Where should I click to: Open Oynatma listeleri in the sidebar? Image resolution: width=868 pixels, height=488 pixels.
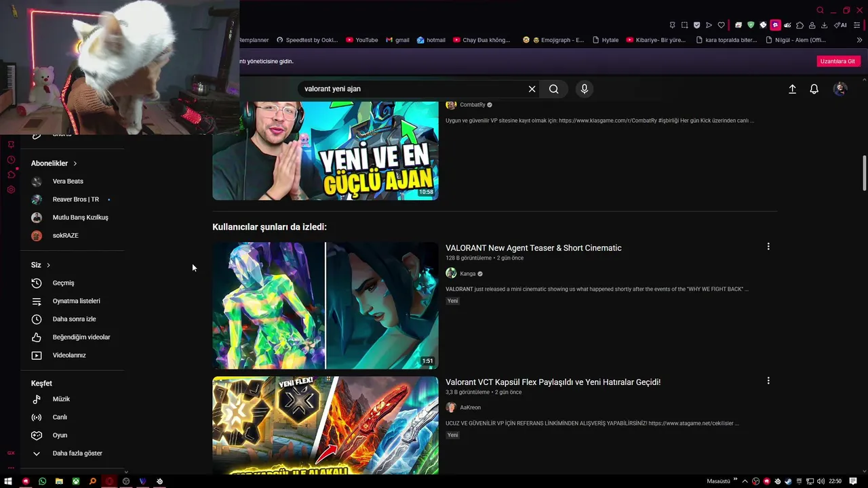click(73, 301)
